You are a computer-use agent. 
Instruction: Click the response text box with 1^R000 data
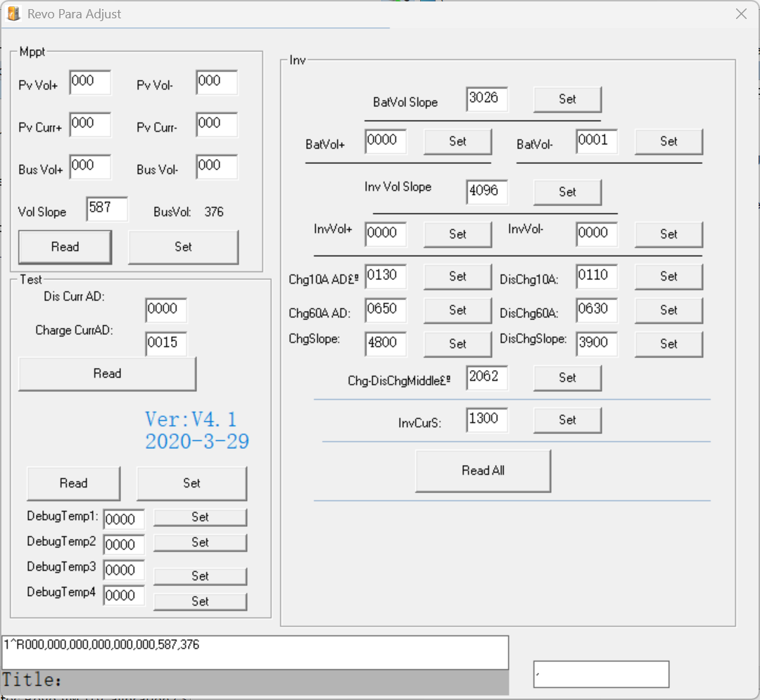click(x=255, y=652)
